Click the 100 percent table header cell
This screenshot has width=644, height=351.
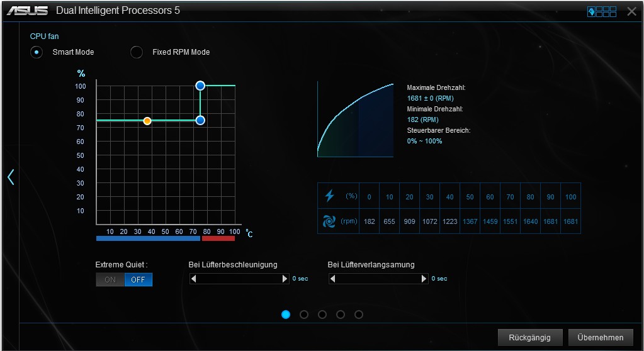click(x=570, y=197)
